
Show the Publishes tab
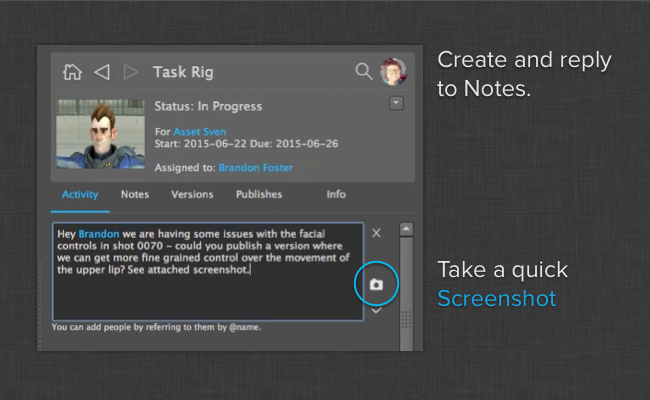click(259, 195)
